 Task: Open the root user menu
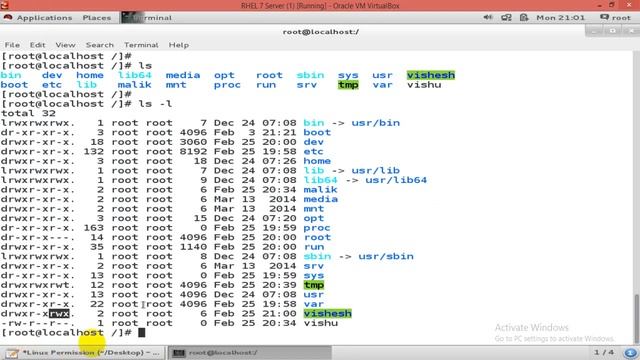pyautogui.click(x=616, y=18)
